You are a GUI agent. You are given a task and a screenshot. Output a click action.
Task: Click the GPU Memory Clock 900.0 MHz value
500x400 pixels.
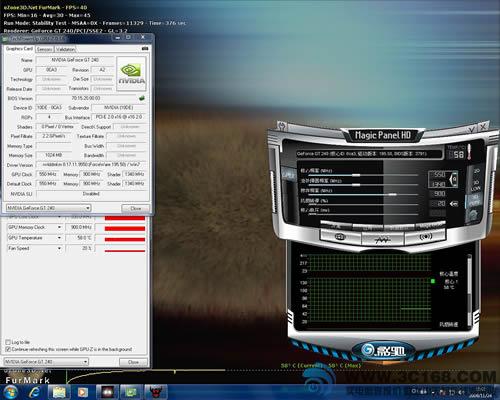click(x=80, y=227)
